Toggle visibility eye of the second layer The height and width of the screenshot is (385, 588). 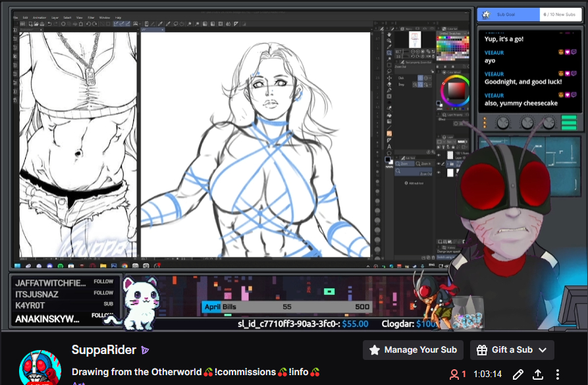pos(439,163)
